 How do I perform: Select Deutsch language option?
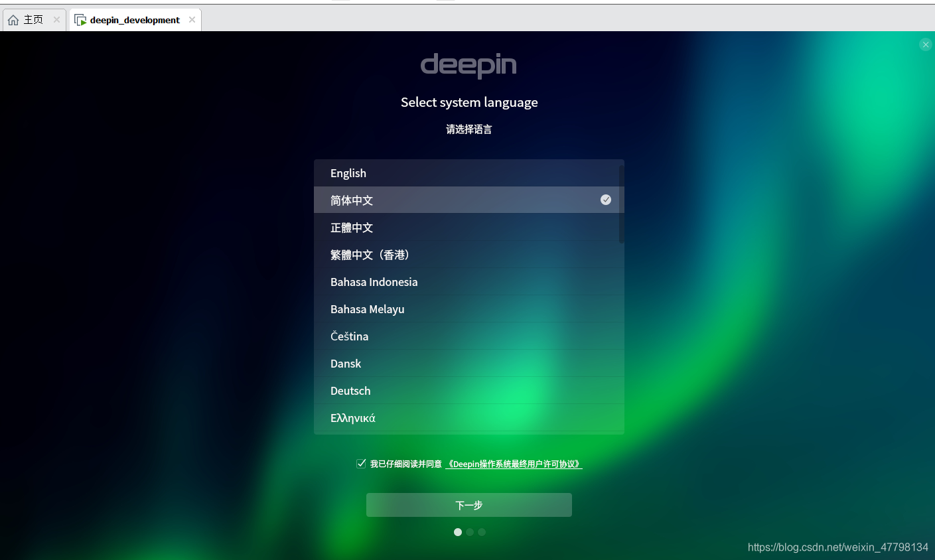click(x=468, y=391)
